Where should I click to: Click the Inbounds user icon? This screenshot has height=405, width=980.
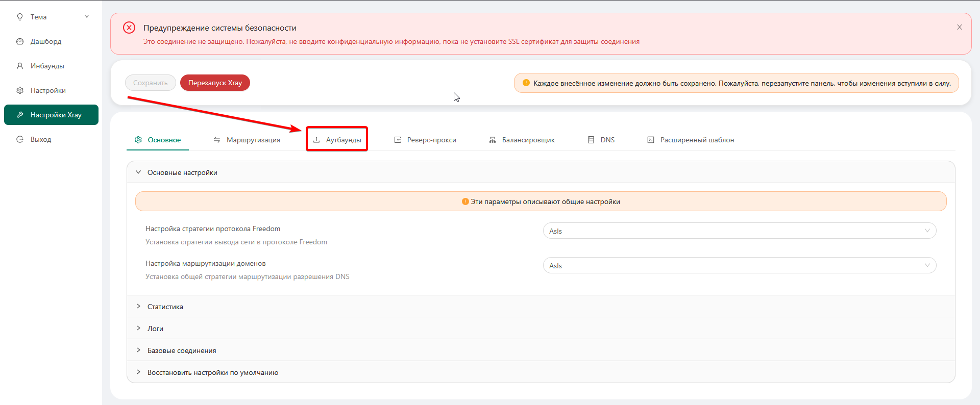click(20, 66)
